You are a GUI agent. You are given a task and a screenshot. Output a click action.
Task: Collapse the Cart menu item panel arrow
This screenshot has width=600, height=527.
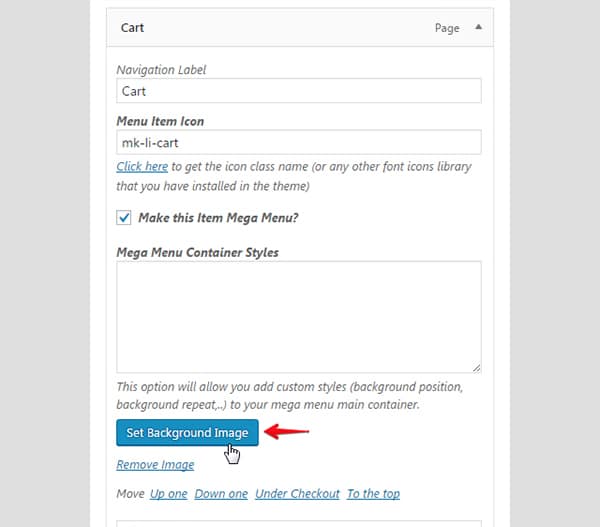pyautogui.click(x=478, y=27)
